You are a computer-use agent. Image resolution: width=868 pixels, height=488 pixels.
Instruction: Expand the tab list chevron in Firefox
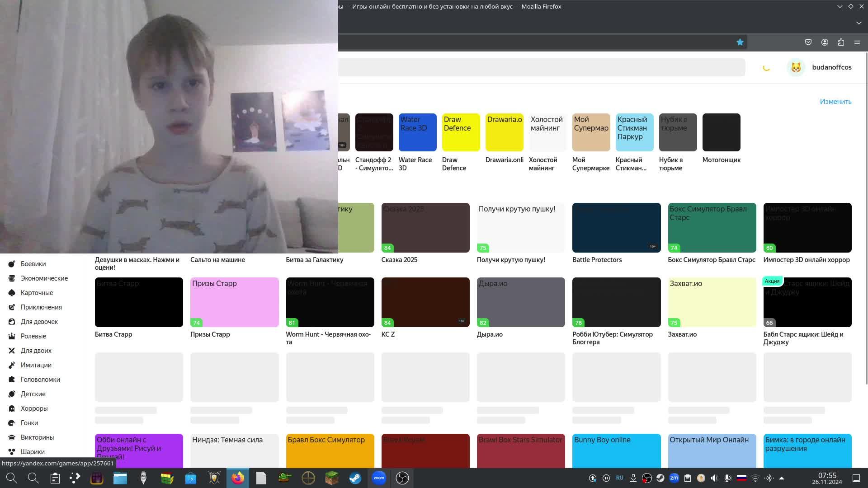point(859,23)
